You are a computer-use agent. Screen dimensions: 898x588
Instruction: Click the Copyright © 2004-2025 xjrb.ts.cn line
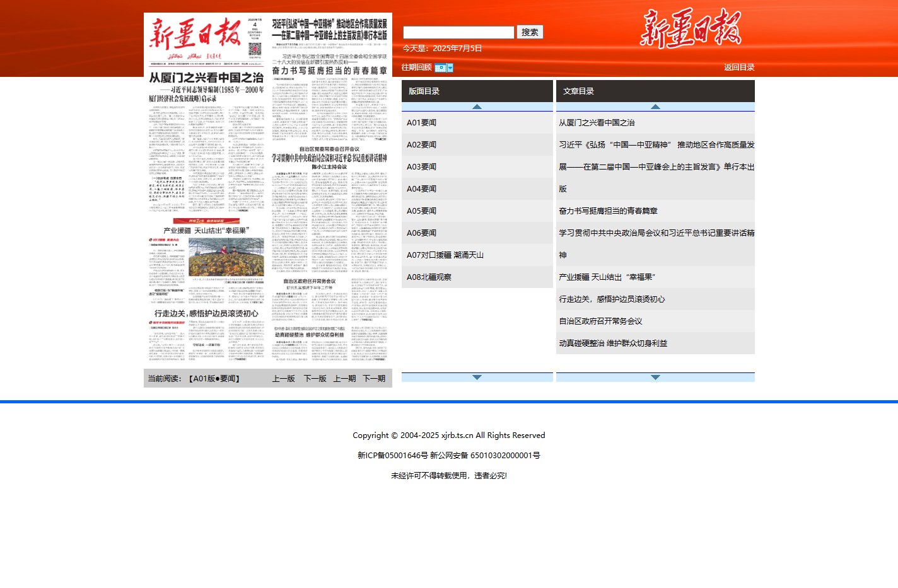(x=449, y=435)
